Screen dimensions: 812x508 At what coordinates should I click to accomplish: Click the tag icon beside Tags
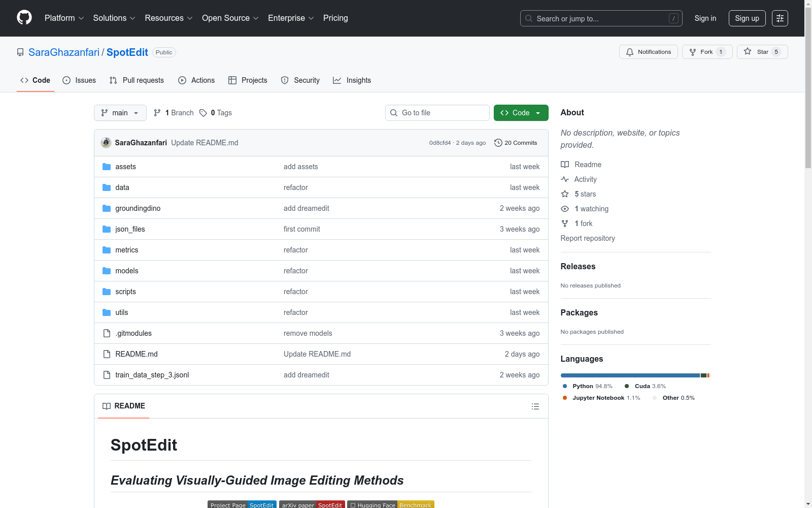pos(203,113)
